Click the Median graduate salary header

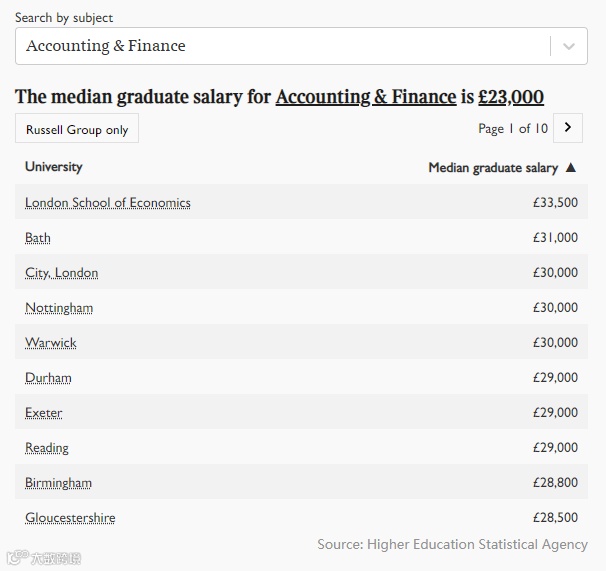(x=493, y=168)
